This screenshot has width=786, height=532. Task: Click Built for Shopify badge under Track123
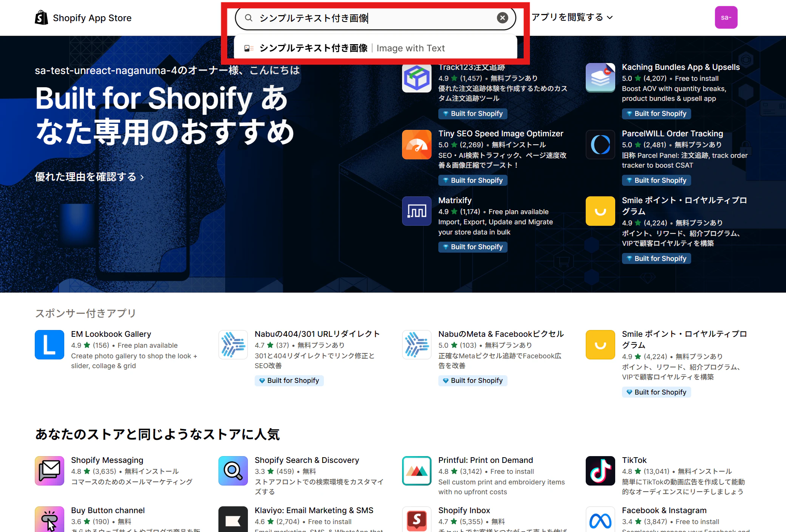click(x=473, y=114)
